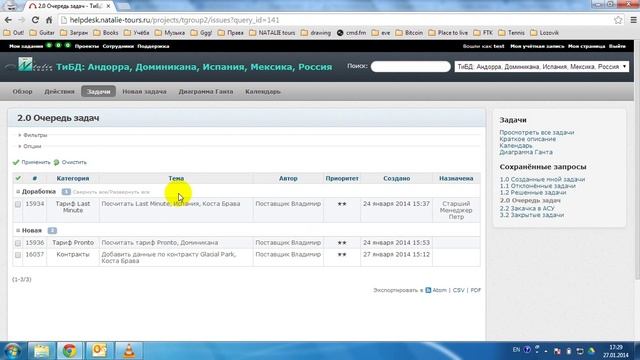640x360 pixels.
Task: Open the Books bookmarks folder
Action: tap(106, 33)
